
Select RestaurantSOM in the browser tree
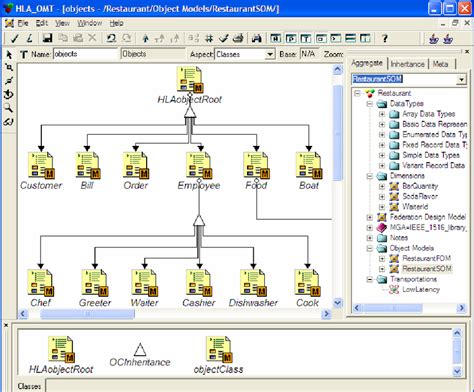(427, 269)
